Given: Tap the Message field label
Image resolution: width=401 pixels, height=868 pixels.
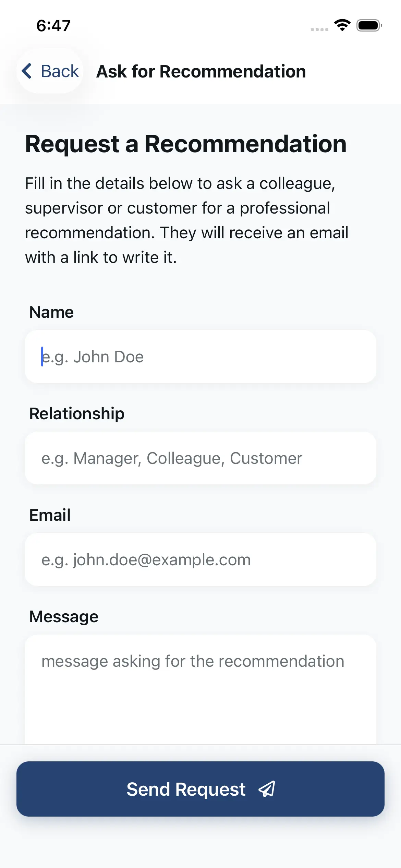Looking at the screenshot, I should (x=64, y=616).
